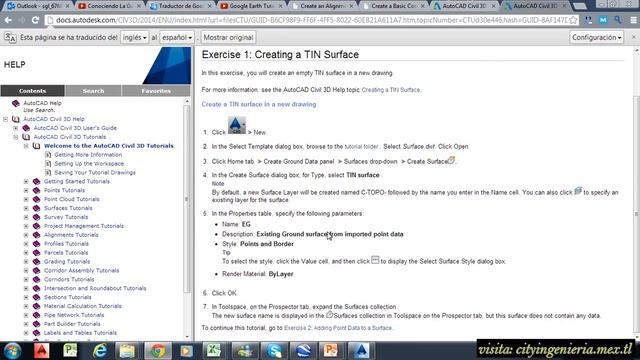
Task: Bookmark page with star icon
Action: [x=573, y=20]
